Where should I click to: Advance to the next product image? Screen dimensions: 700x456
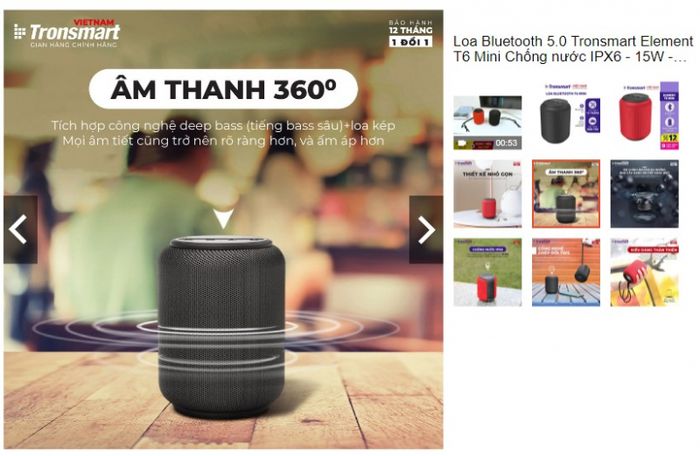[x=426, y=229]
